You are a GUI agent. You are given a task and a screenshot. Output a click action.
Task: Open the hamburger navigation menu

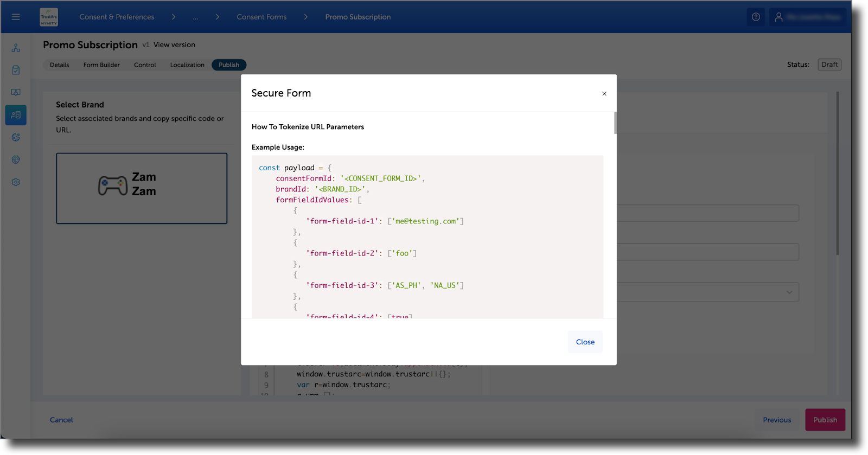coord(16,17)
